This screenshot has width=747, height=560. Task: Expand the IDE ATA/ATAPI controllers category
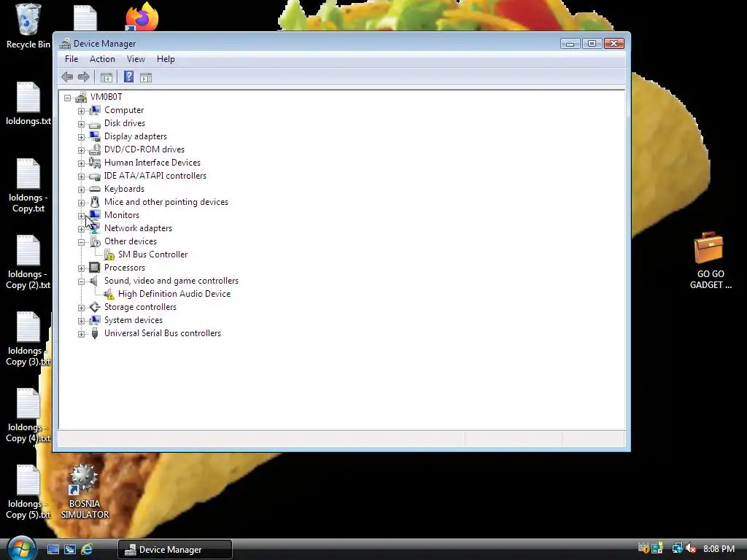coord(82,176)
